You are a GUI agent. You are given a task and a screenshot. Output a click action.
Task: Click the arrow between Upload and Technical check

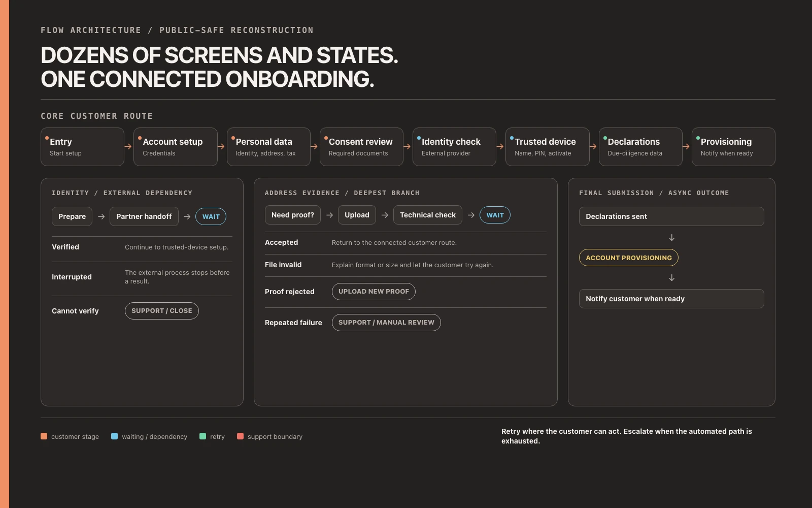coord(385,215)
